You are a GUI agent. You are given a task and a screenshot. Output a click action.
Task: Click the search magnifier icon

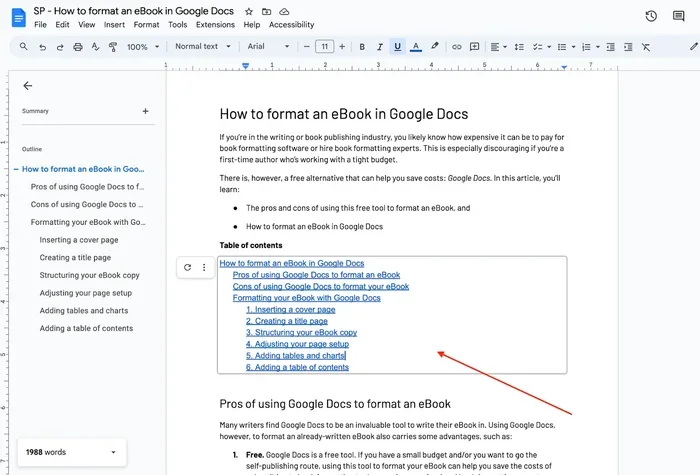coord(24,46)
